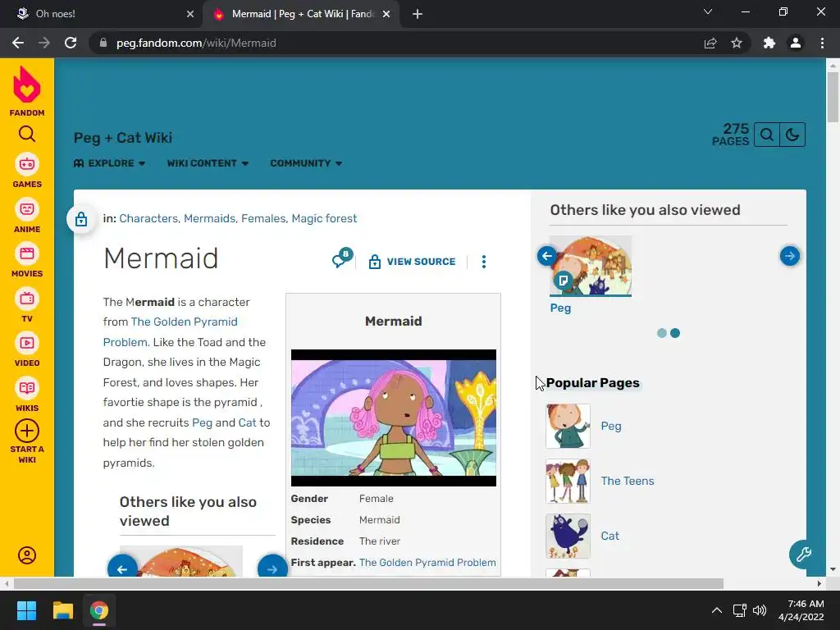
Task: Select the first carousel page dot
Action: (x=662, y=333)
